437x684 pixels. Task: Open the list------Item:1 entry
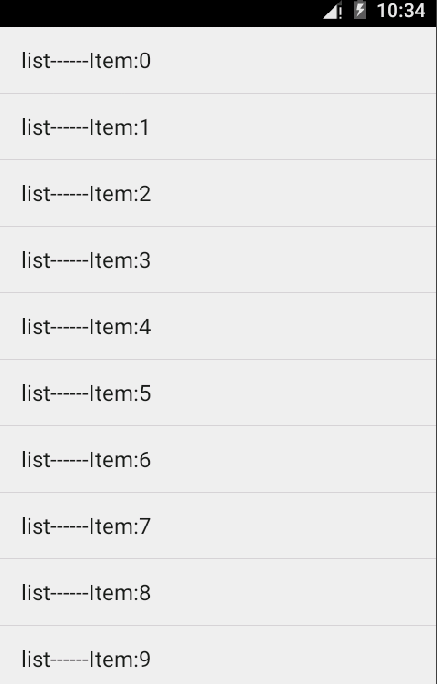(218, 127)
